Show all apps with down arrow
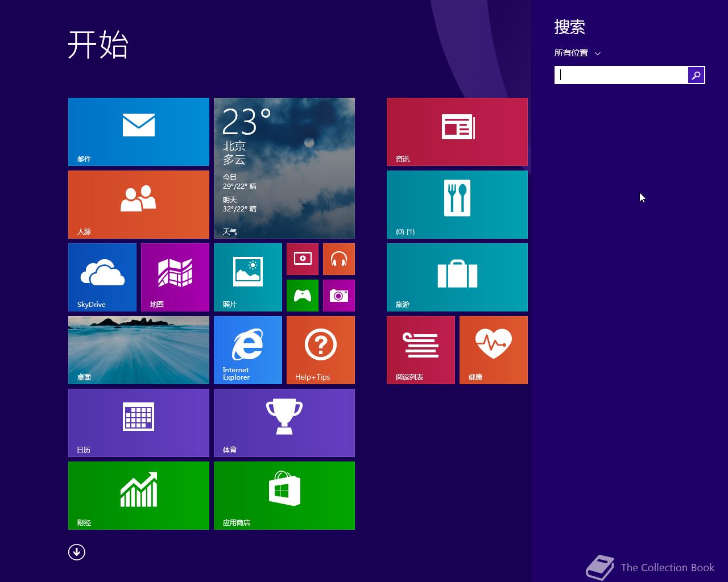728x582 pixels. pyautogui.click(x=77, y=552)
